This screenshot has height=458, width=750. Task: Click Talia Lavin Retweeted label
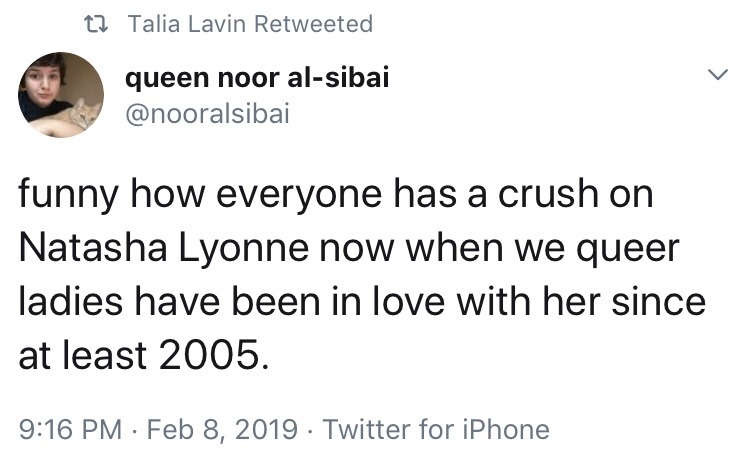250,23
